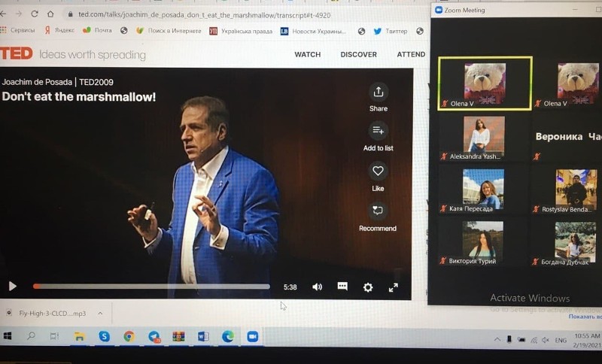The height and width of the screenshot is (364, 602).
Task: Click the Zoom Meeting window title bar
Action: [515, 10]
